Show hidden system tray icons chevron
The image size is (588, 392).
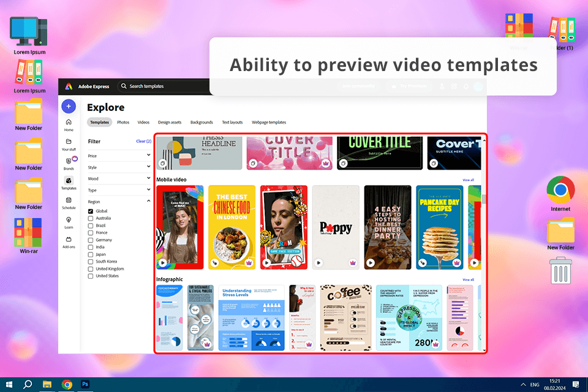point(522,385)
